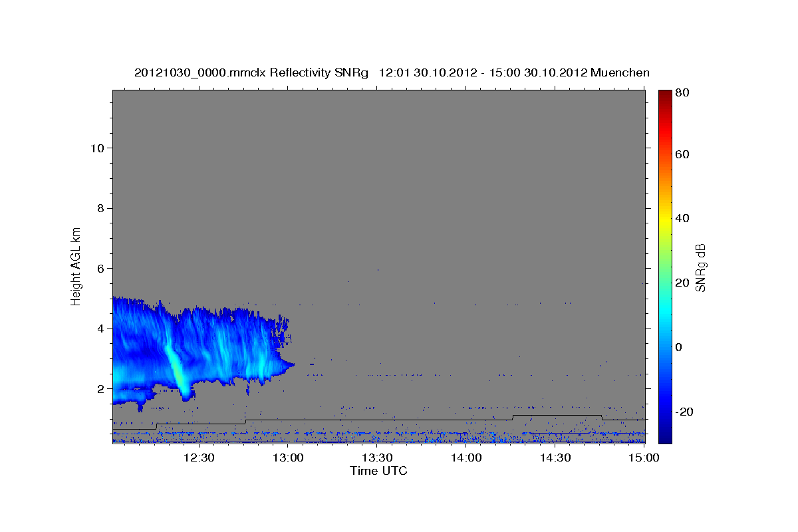The height and width of the screenshot is (532, 798).
Task: Click the 13:30 time tick label
Action: (x=378, y=458)
